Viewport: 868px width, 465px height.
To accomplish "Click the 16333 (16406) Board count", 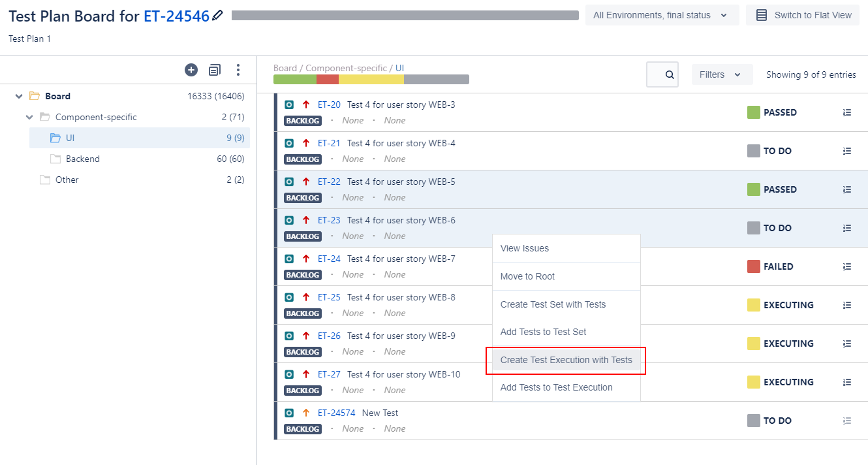I will pos(216,96).
